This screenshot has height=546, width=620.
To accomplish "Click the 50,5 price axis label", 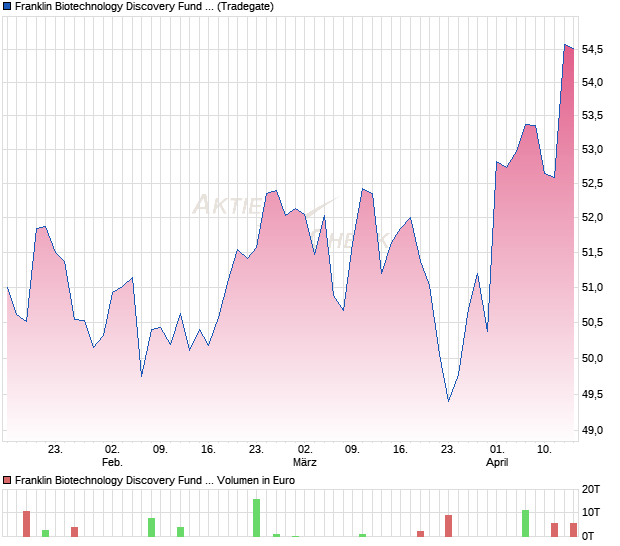I will click(592, 323).
